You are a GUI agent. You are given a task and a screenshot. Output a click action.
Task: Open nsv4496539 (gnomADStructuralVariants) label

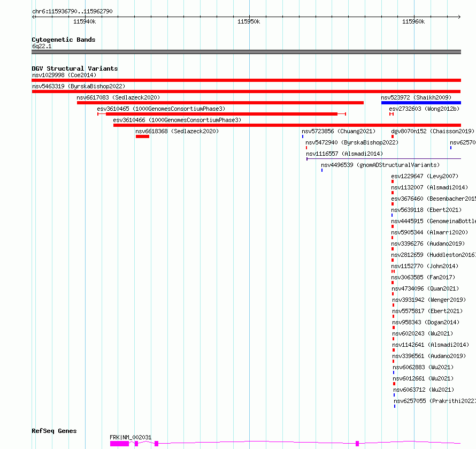[380, 165]
